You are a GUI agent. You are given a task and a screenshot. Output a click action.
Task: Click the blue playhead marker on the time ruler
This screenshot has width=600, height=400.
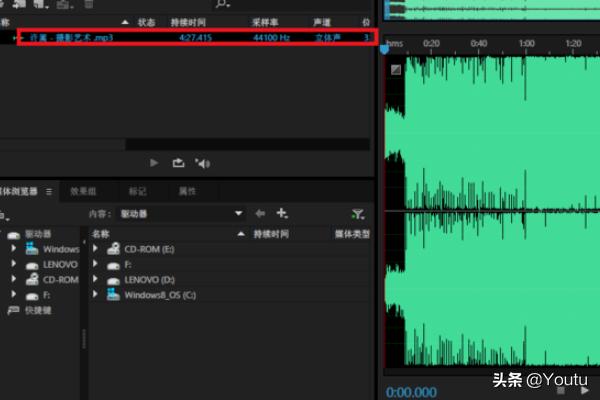(385, 49)
